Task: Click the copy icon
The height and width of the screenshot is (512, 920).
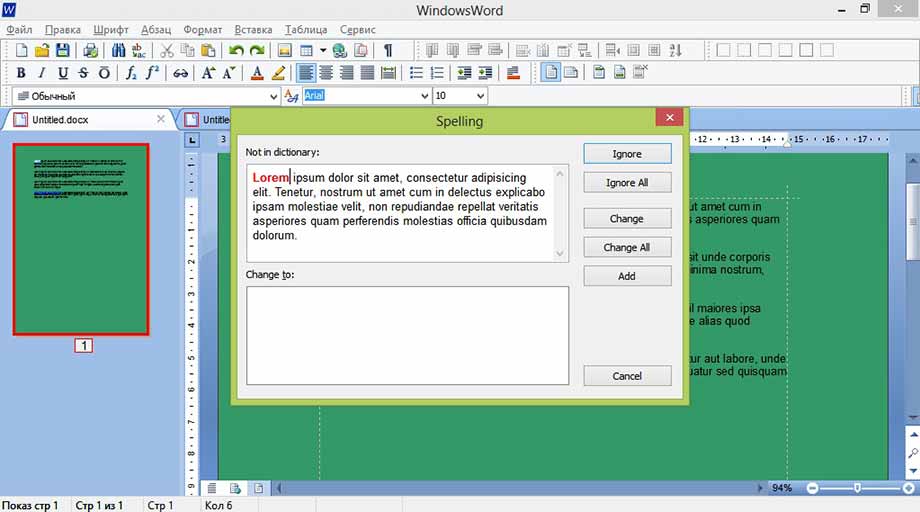Action: [188, 50]
